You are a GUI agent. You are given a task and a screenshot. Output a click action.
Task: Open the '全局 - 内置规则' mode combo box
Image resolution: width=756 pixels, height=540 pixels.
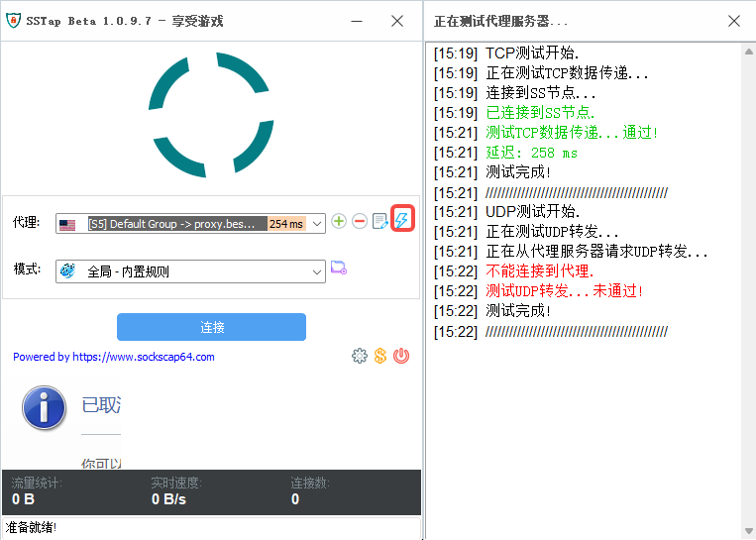coord(190,271)
